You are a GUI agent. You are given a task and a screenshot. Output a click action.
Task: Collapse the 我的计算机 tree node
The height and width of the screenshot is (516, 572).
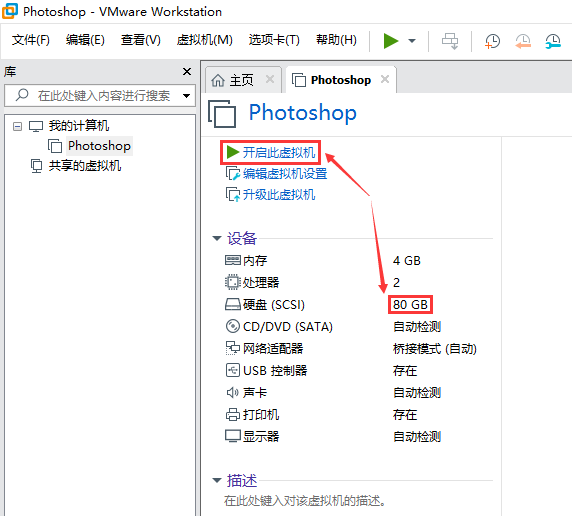pyautogui.click(x=17, y=127)
